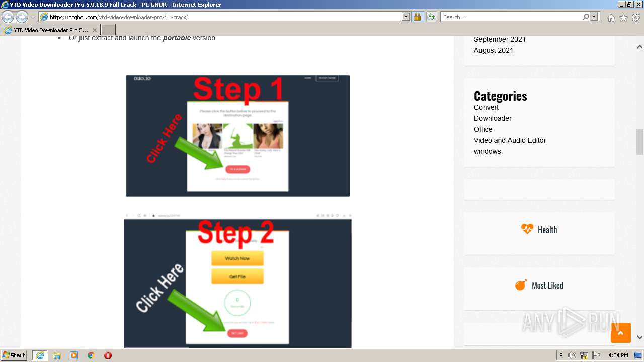
Task: Click the red Opera-style taskbar icon
Action: (x=108, y=355)
